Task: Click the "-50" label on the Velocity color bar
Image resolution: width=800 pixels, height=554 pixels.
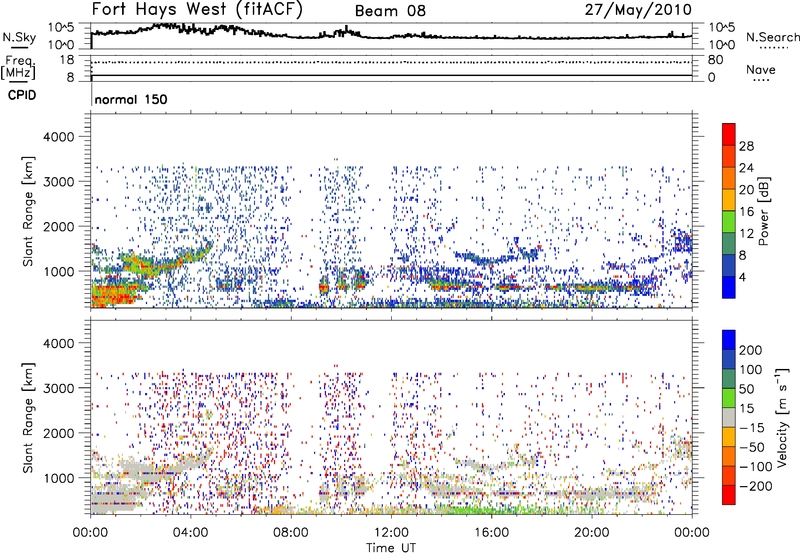Action: tap(752, 447)
